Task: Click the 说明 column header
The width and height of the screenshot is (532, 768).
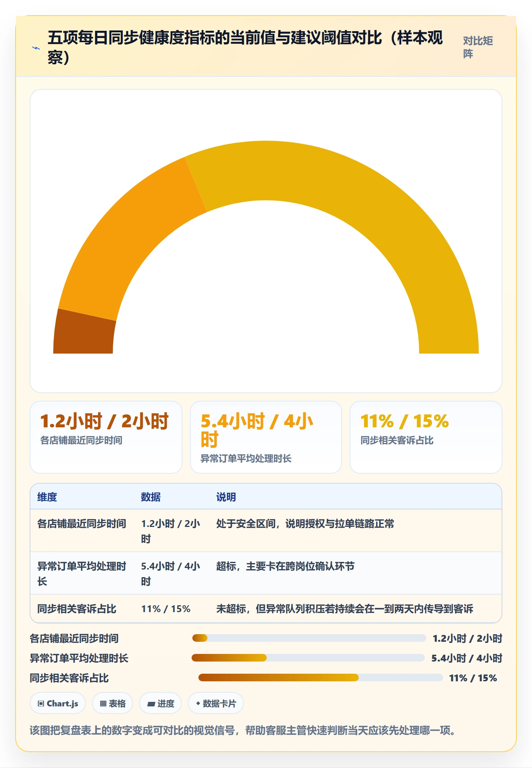Action: coord(226,497)
